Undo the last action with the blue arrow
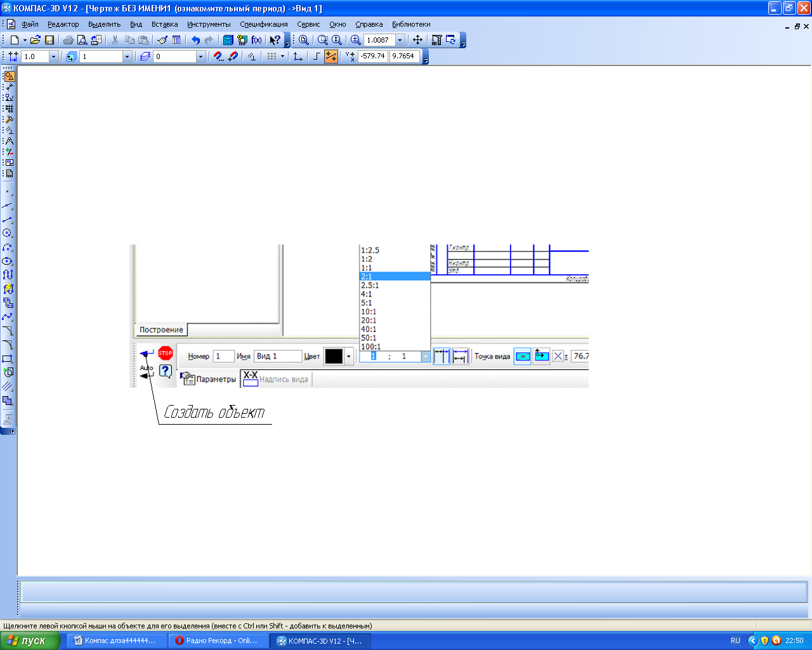Viewport: 812px width, 650px height. point(195,40)
